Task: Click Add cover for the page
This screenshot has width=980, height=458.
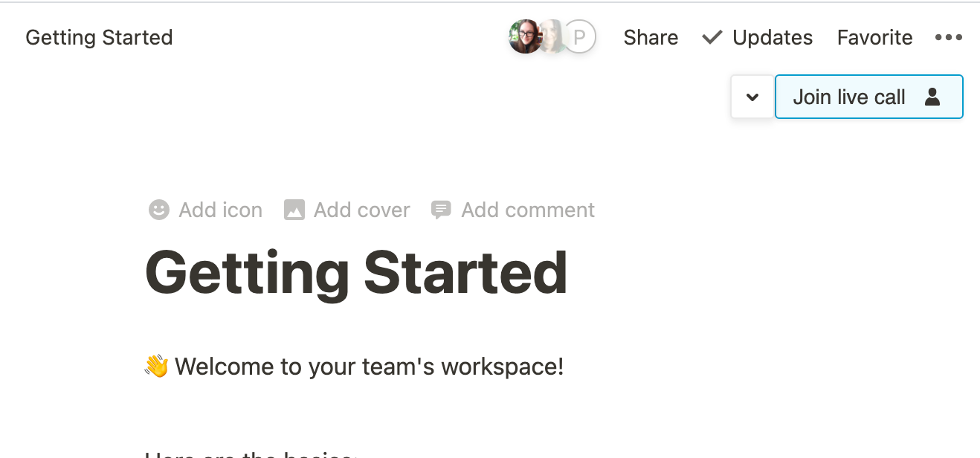Action: coord(361,210)
